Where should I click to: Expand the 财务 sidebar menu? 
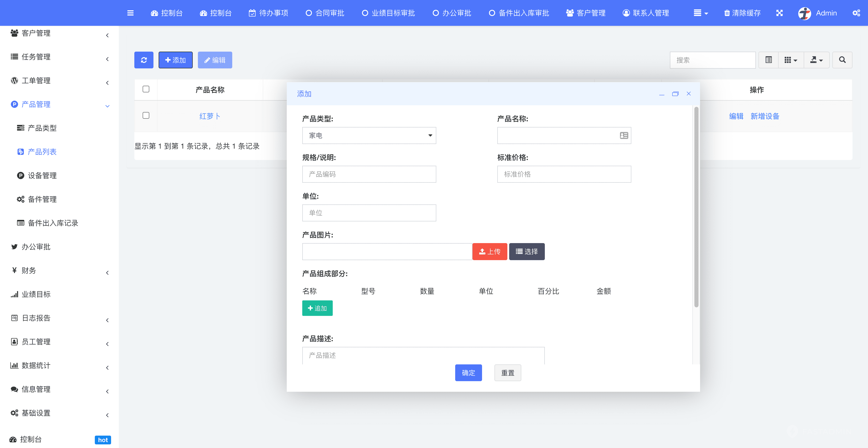coord(59,271)
